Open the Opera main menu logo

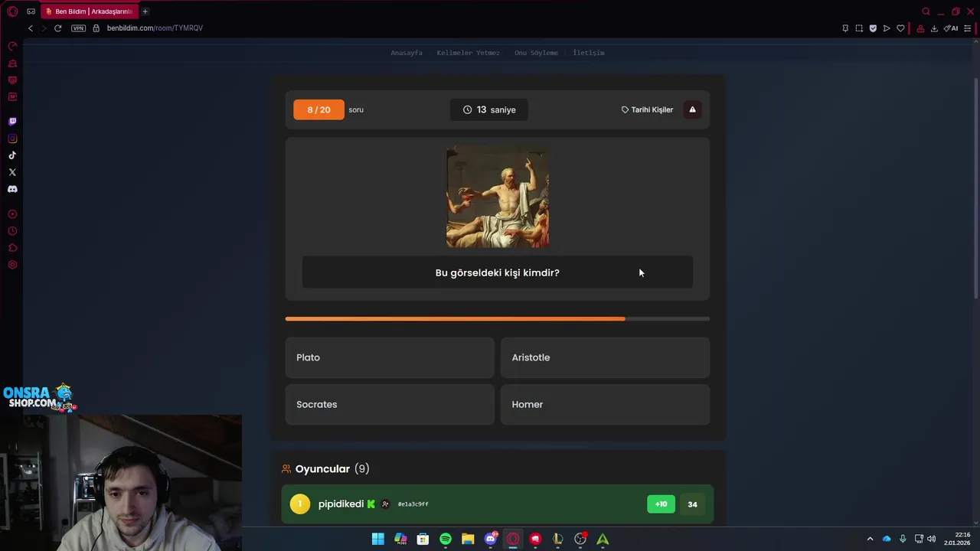[x=12, y=11]
